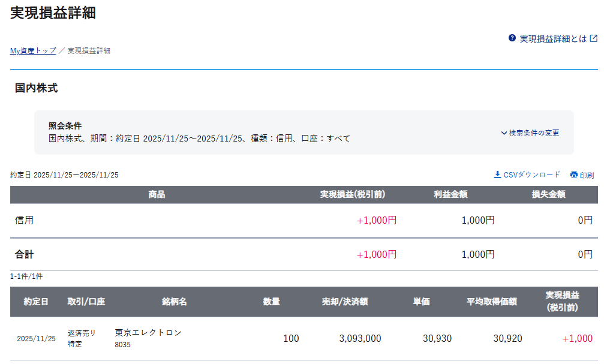Go to My資産トップ breadcrumb link
This screenshot has width=604, height=364.
[33, 51]
